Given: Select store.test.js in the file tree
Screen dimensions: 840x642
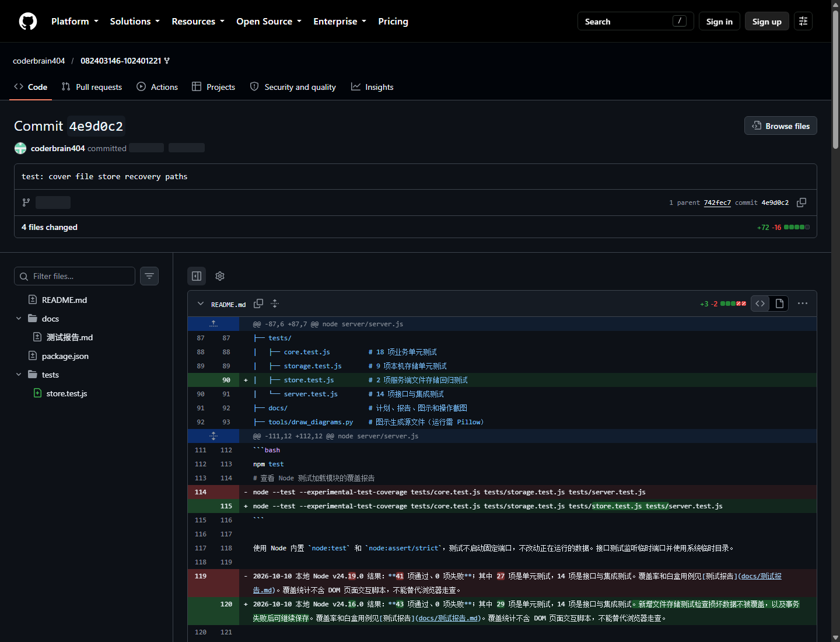Looking at the screenshot, I should point(66,393).
